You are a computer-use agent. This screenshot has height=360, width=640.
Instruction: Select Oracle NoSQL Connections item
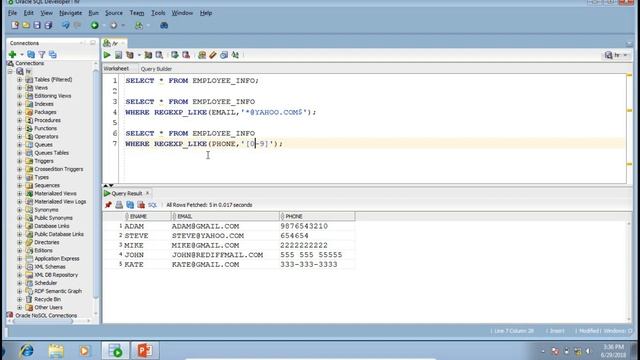pos(46,316)
